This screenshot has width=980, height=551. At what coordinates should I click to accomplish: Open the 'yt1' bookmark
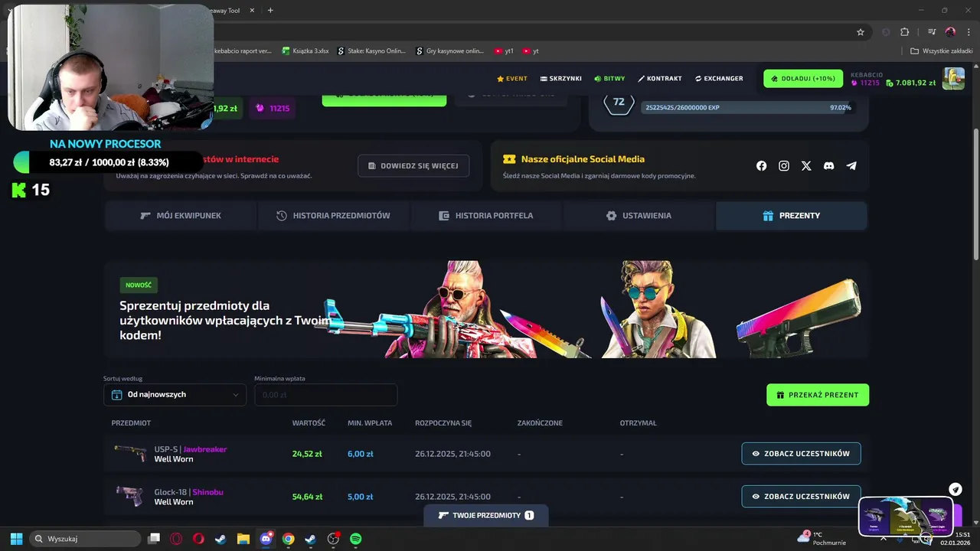(x=504, y=51)
